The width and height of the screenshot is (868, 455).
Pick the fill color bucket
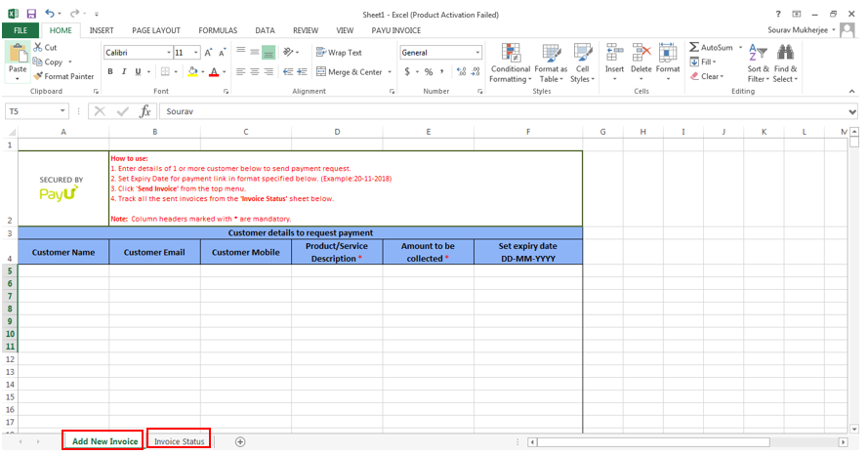192,72
